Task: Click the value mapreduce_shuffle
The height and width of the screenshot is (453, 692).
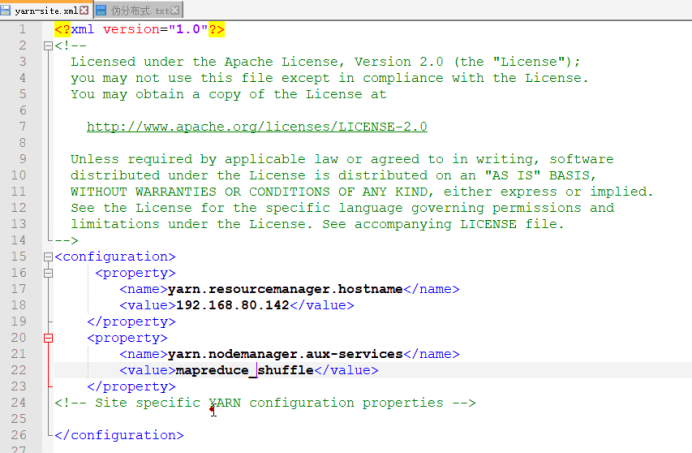Action: pyautogui.click(x=244, y=370)
